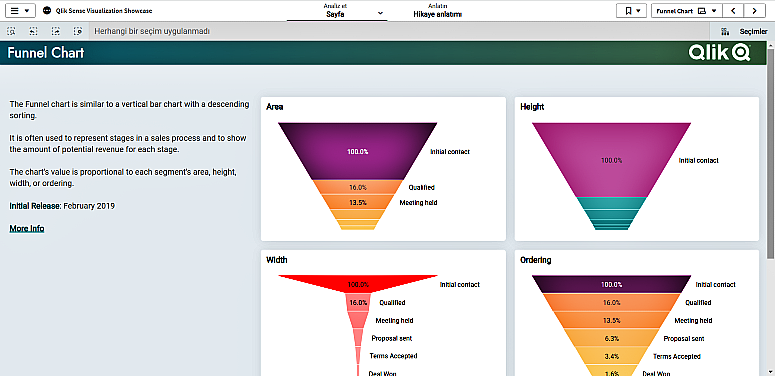Select 100.0% segment in Height funnel
The width and height of the screenshot is (775, 376).
(611, 160)
